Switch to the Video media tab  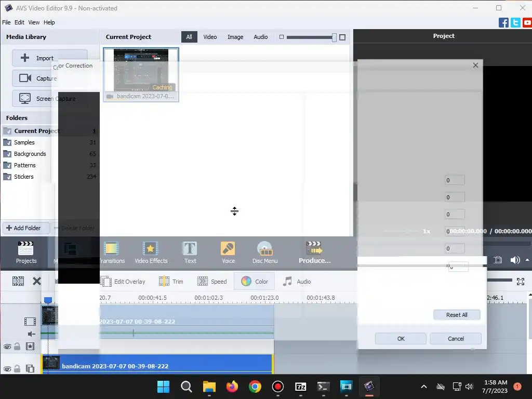[210, 37]
